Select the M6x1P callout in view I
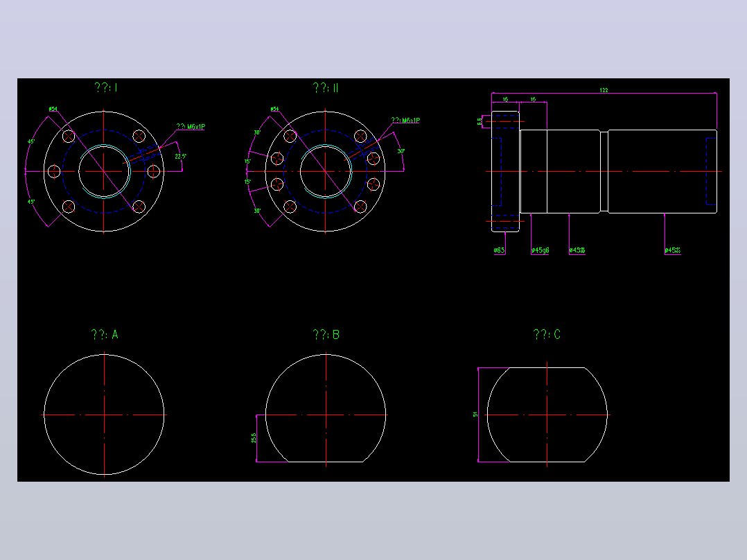 coord(191,127)
